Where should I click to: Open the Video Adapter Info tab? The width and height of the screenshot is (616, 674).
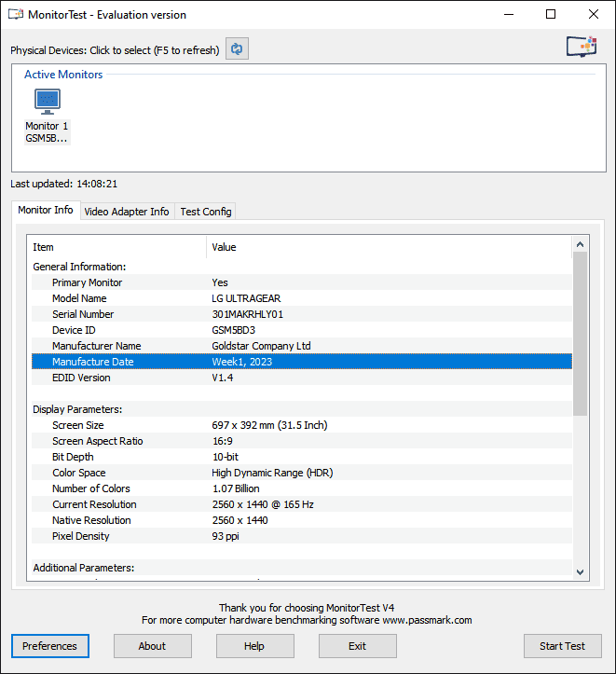click(x=127, y=212)
